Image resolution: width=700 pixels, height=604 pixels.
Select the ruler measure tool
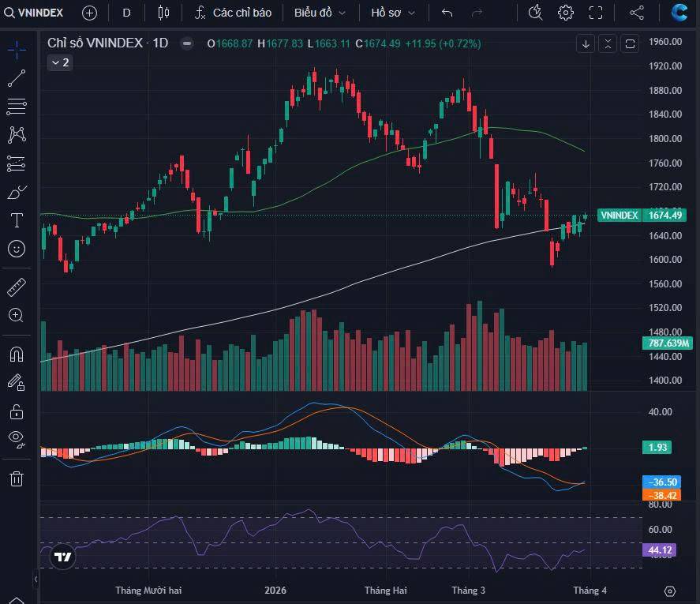pos(17,287)
